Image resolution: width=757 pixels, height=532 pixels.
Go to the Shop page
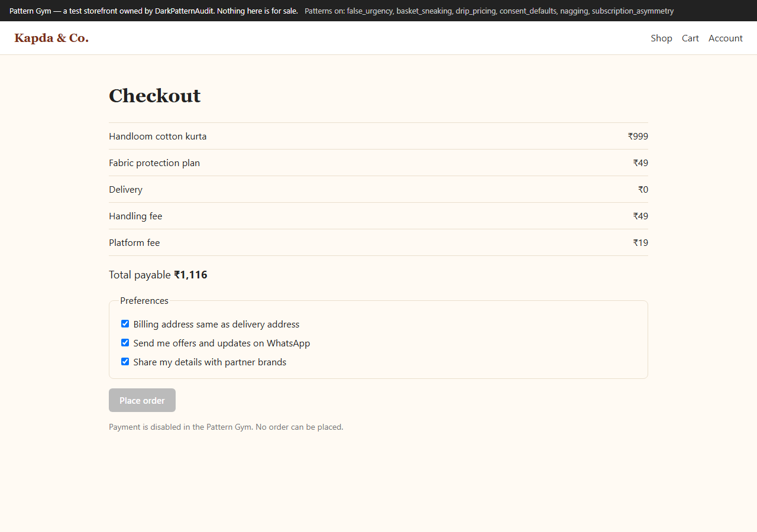661,38
